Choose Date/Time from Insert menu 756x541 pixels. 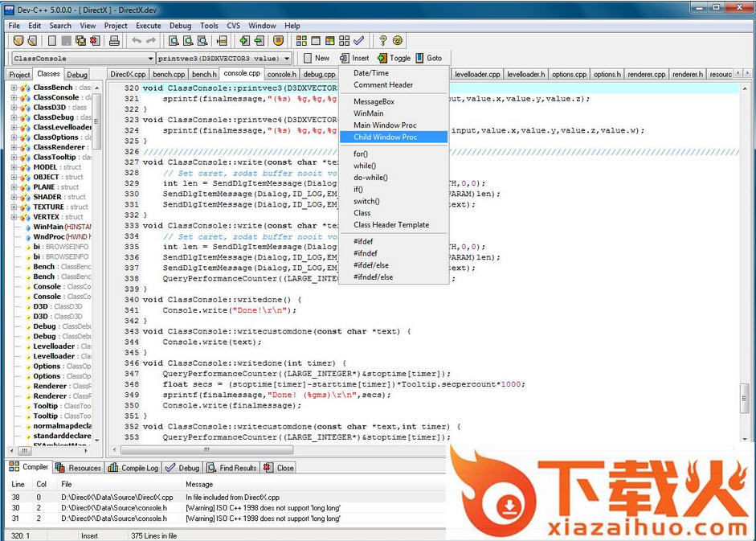click(x=394, y=73)
